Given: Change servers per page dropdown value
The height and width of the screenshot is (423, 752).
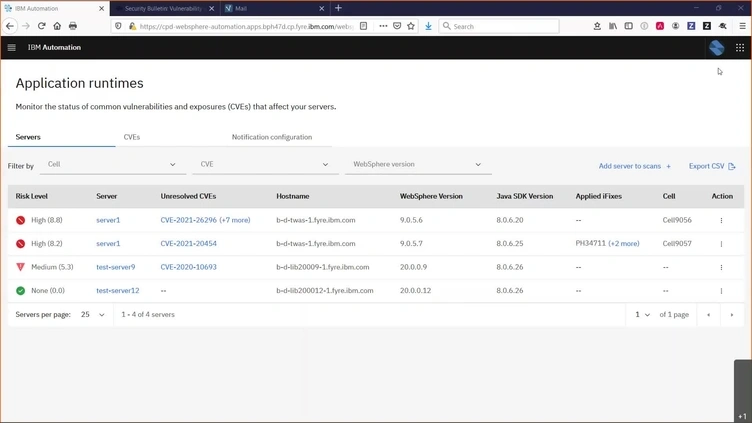Looking at the screenshot, I should (x=92, y=315).
